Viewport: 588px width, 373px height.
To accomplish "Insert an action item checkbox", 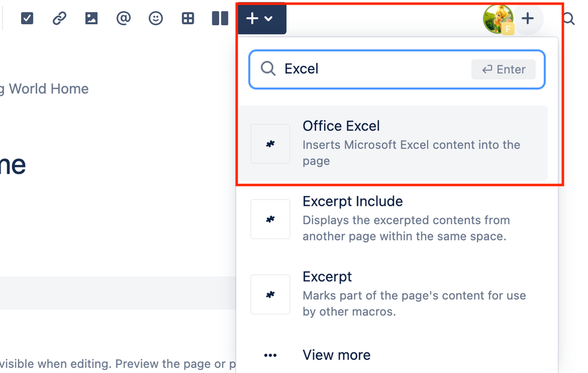I will [x=27, y=18].
